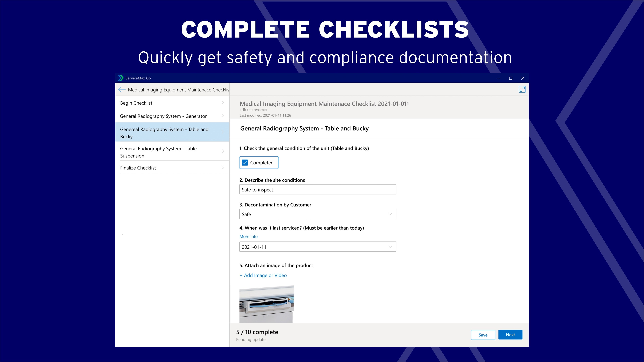This screenshot has height=362, width=644.
Task: Open the checklist in fullscreen view
Action: 522,89
